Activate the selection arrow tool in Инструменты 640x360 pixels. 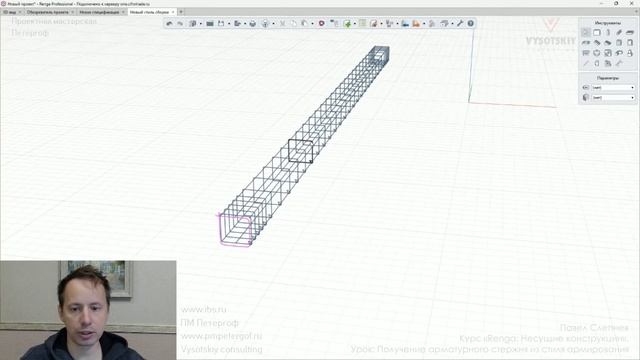586,33
